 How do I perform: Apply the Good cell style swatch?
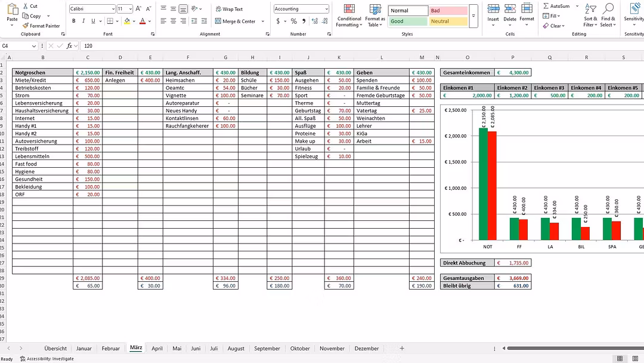[408, 21]
